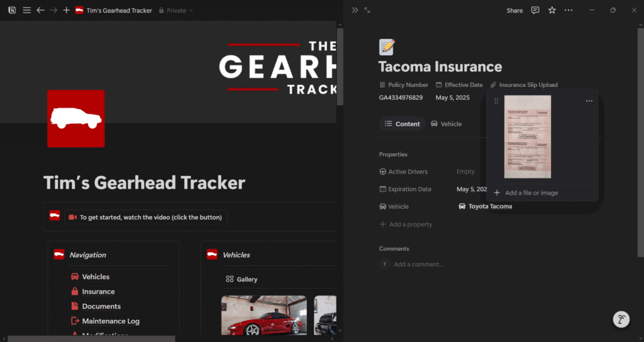Open three-dot menu on uploaded insurance slip
Screen dimensions: 644x342
pyautogui.click(x=589, y=101)
